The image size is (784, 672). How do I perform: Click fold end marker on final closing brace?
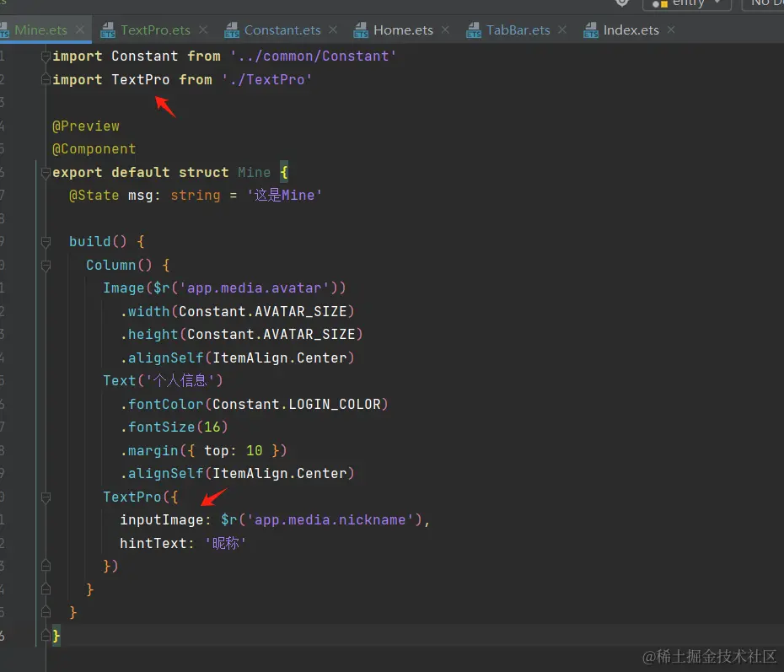tap(46, 636)
